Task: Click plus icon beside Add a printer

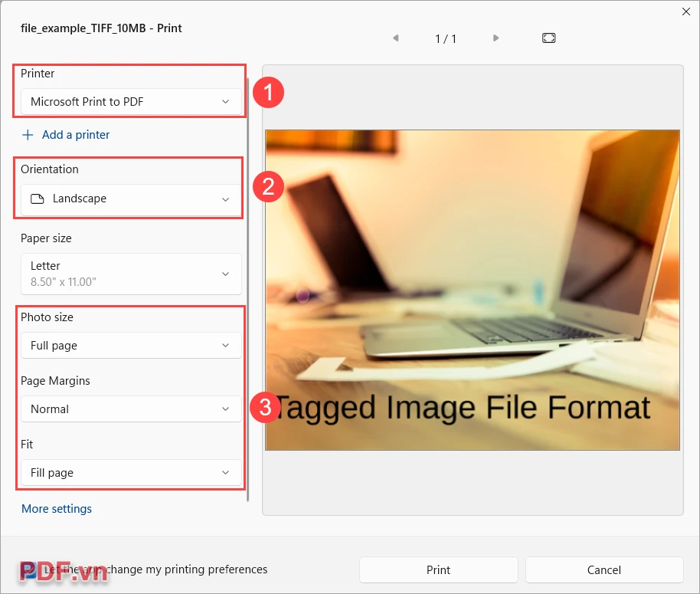Action: click(28, 135)
